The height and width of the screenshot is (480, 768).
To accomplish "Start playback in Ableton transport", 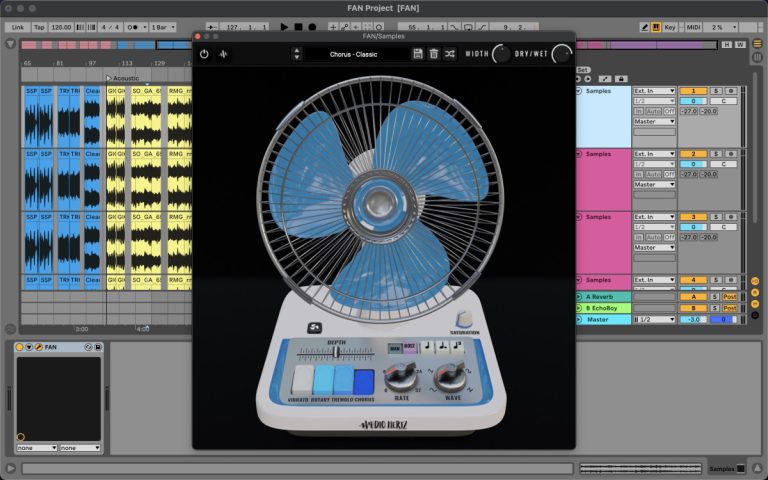I will click(x=284, y=27).
